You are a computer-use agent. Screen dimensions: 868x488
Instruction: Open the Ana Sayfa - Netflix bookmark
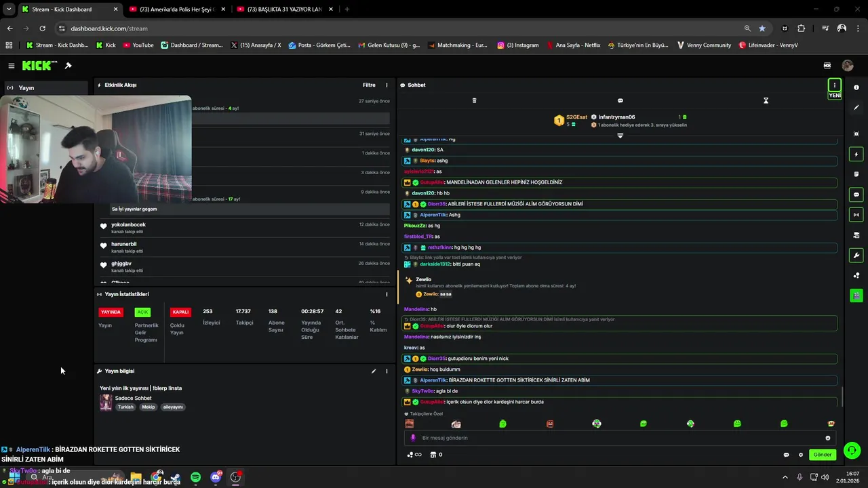(572, 45)
